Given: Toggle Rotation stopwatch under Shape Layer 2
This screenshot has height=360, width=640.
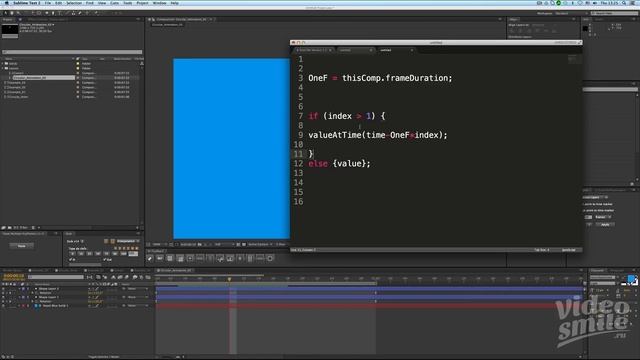Looking at the screenshot, I should click(36, 293).
